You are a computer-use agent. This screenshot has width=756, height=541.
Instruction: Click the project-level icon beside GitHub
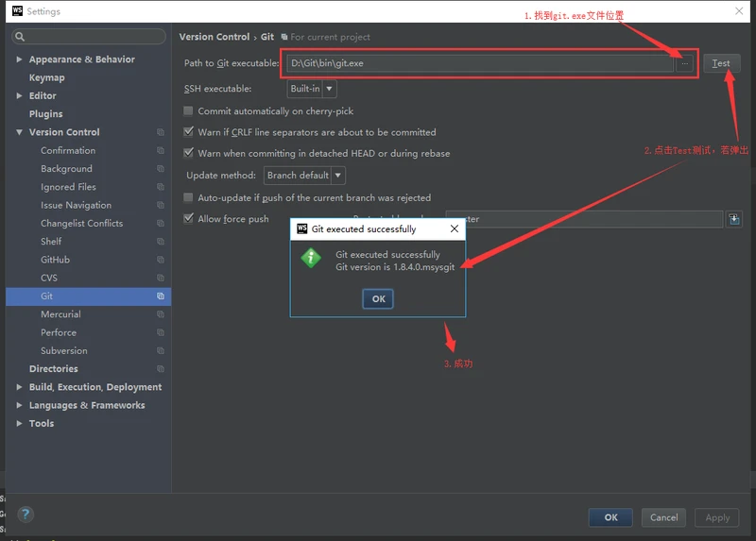tap(161, 260)
